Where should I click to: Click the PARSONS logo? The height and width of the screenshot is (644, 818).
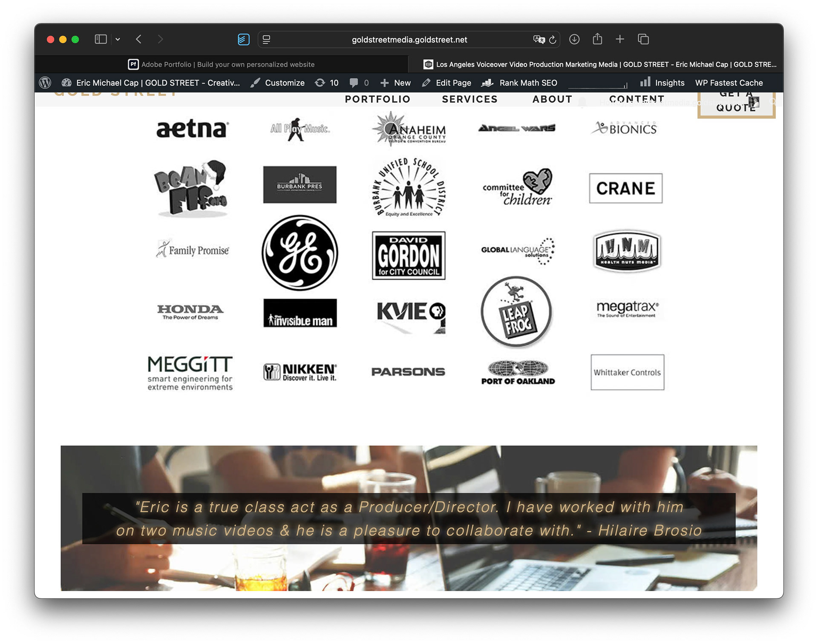[x=408, y=372]
